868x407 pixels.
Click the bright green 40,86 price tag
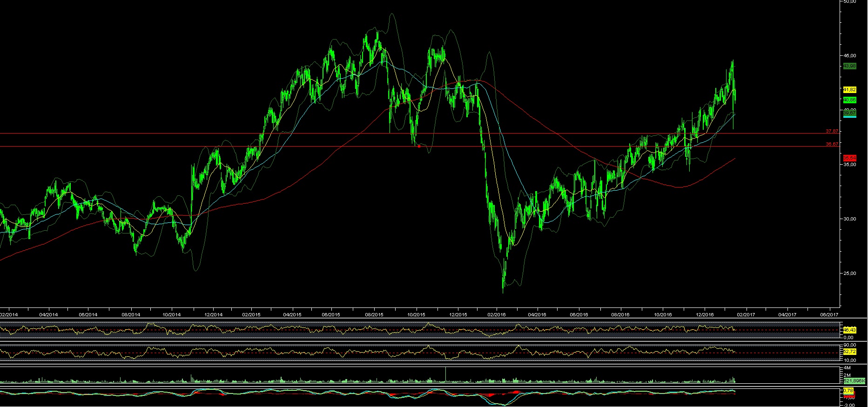click(x=849, y=100)
